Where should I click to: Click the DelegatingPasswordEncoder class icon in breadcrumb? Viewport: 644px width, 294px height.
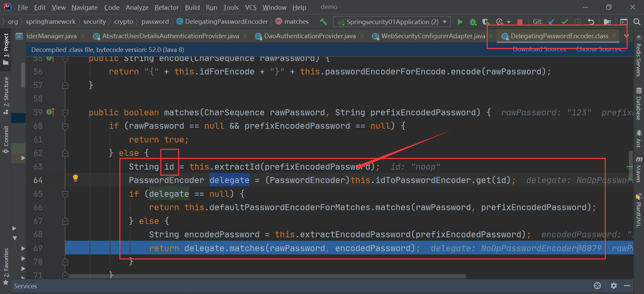(180, 21)
